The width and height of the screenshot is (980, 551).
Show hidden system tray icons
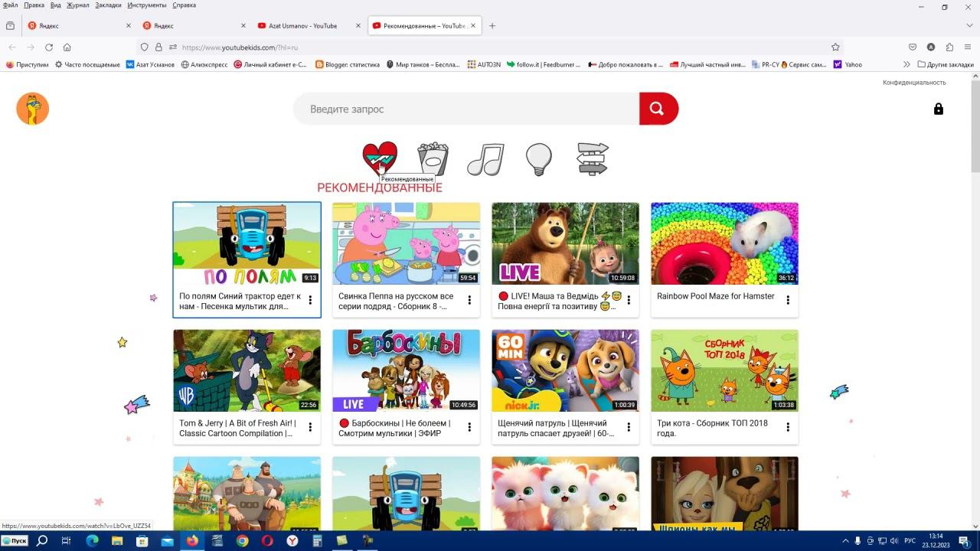click(x=846, y=541)
